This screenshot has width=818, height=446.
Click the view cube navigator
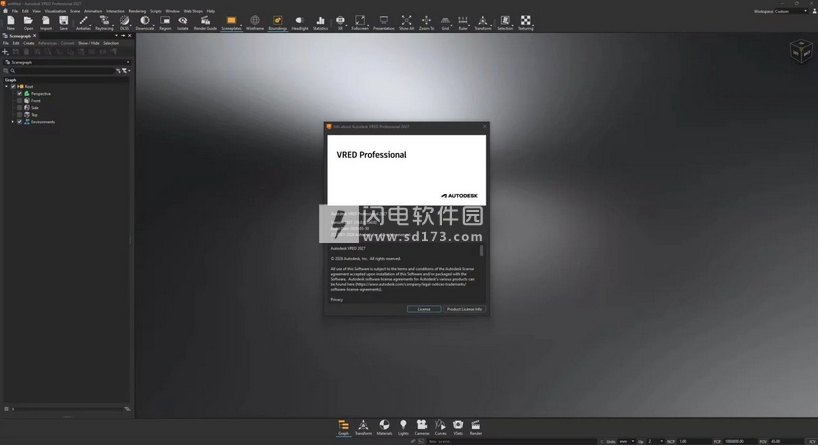(800, 51)
